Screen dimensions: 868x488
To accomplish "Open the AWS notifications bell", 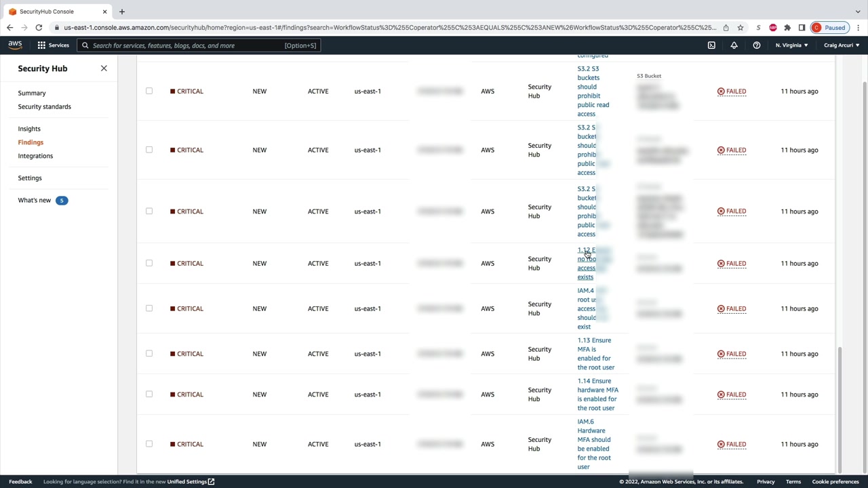I will pyautogui.click(x=734, y=45).
